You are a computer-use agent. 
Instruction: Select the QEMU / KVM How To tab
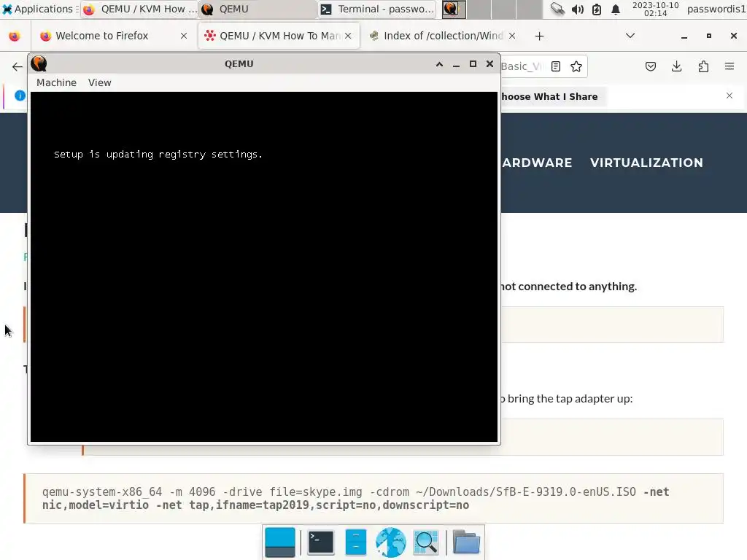278,36
